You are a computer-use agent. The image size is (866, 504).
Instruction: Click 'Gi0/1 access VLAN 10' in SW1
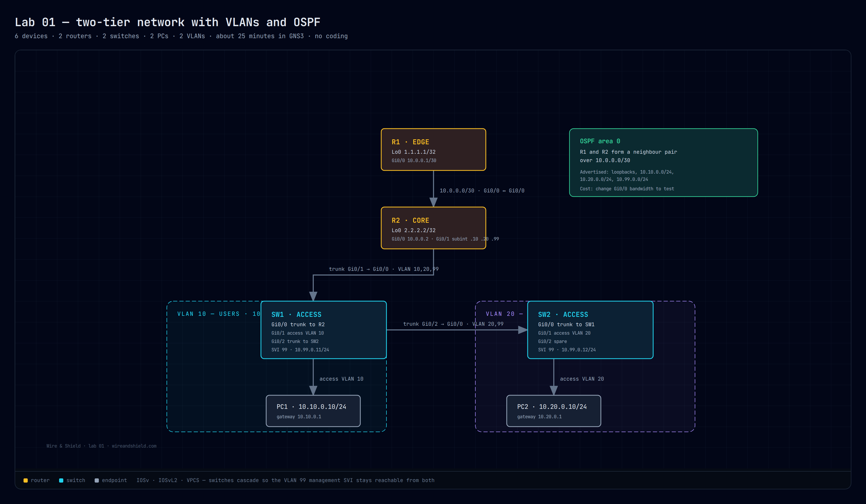click(x=298, y=333)
